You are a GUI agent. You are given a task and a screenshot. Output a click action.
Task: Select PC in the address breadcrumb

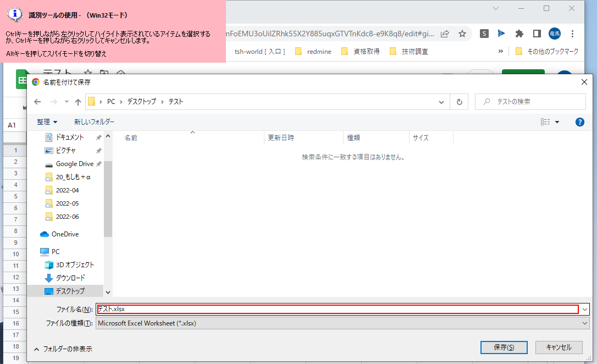111,102
